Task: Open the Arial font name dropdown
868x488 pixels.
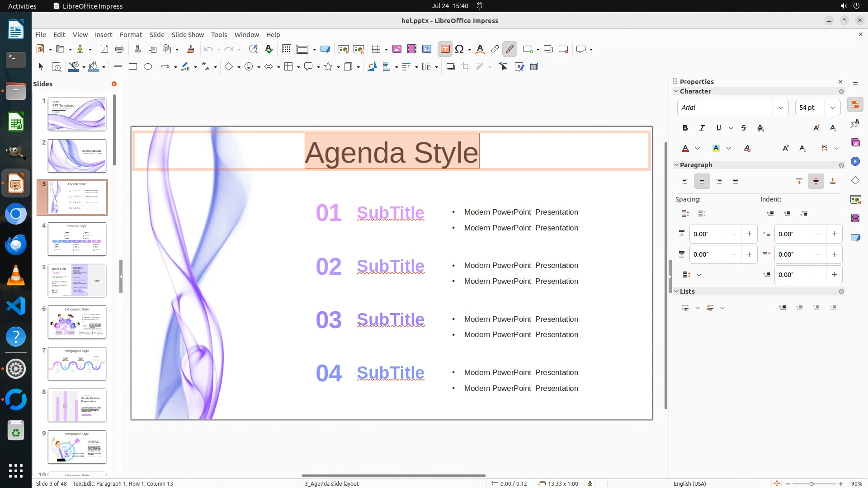Action: pos(781,108)
